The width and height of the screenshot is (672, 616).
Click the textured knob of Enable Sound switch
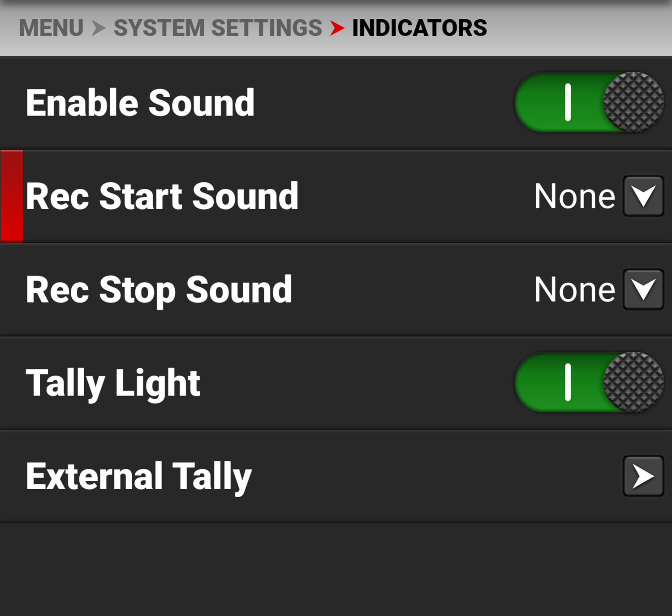click(x=633, y=102)
